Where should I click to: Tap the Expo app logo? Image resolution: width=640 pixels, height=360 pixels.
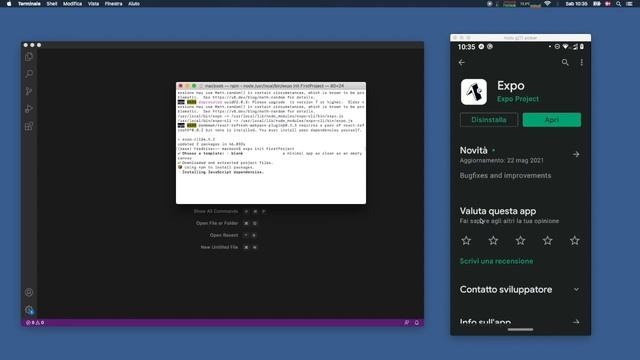pyautogui.click(x=474, y=92)
